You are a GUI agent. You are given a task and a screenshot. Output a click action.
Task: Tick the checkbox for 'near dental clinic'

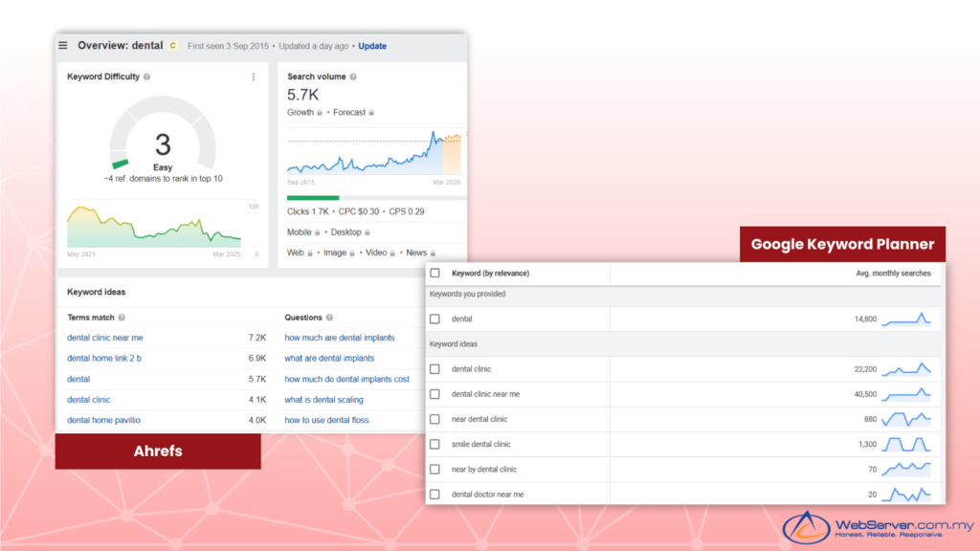coord(435,419)
